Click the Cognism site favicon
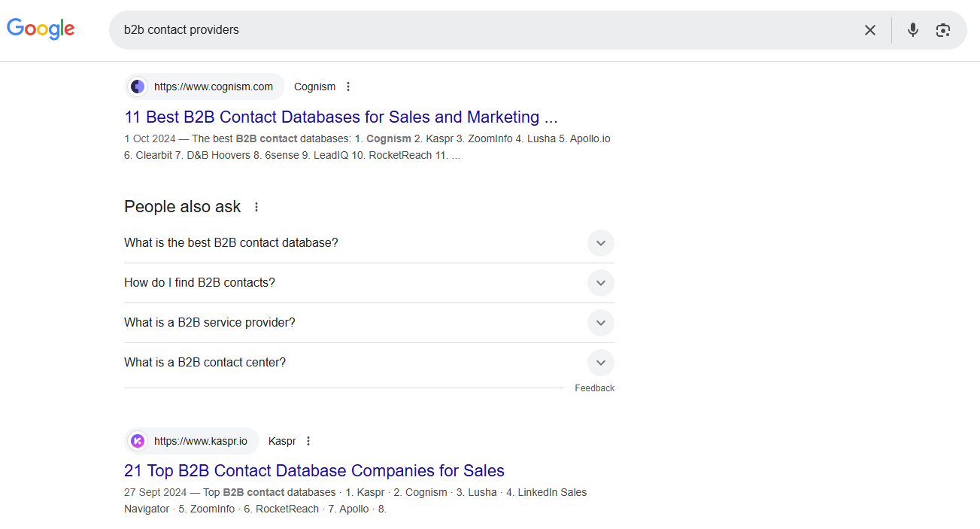Viewport: 980px width, 529px height. tap(138, 87)
